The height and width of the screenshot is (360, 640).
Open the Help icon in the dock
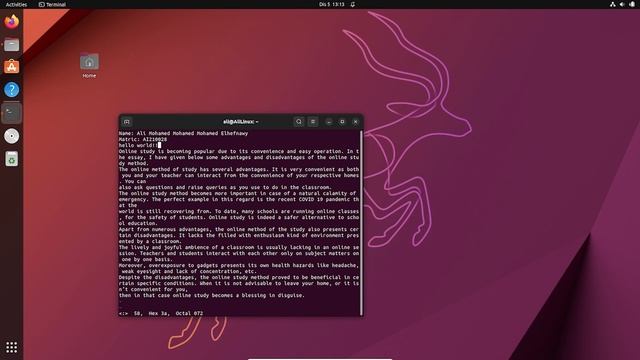pyautogui.click(x=11, y=89)
